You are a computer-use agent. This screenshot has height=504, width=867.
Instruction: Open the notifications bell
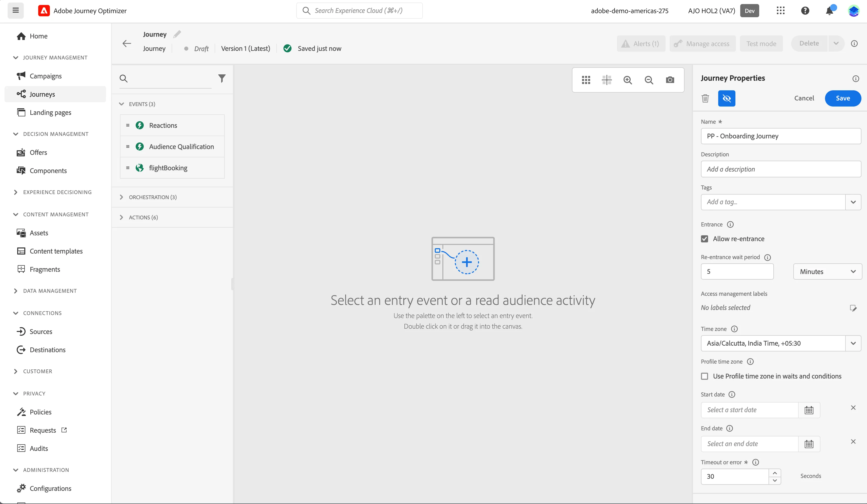(829, 11)
